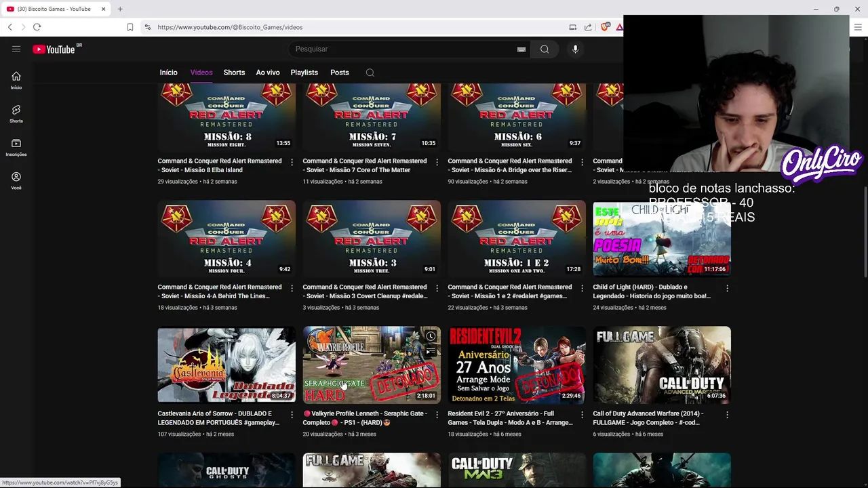Open the YouTube hamburger guide menu
Screen dimensions: 868x488
(x=16, y=49)
